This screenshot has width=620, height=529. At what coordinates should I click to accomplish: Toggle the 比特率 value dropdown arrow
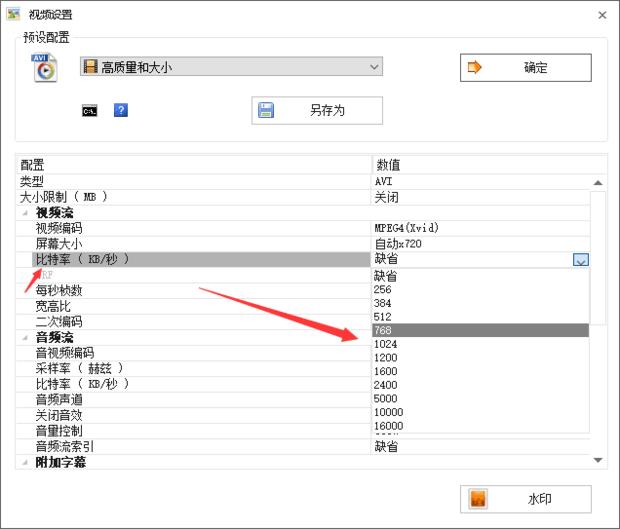[580, 260]
